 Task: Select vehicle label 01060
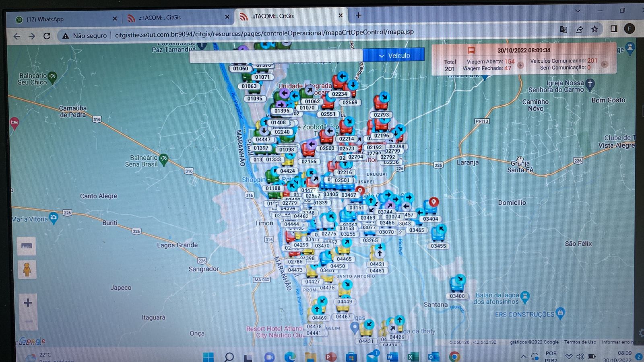(240, 68)
